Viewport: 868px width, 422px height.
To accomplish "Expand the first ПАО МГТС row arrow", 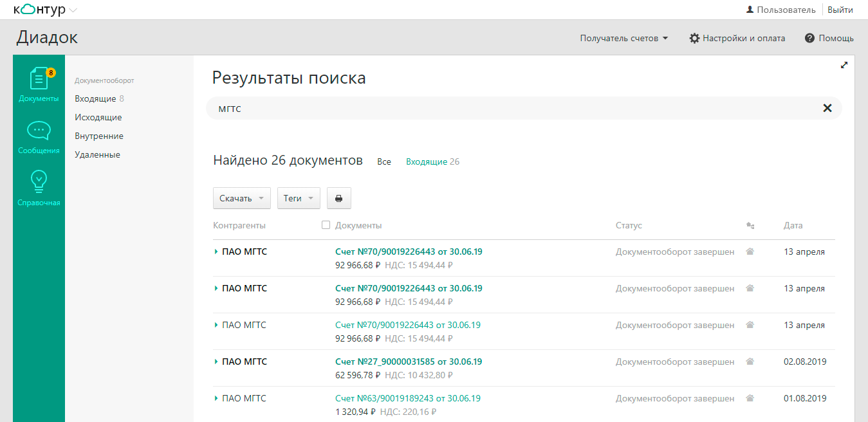I will [216, 252].
